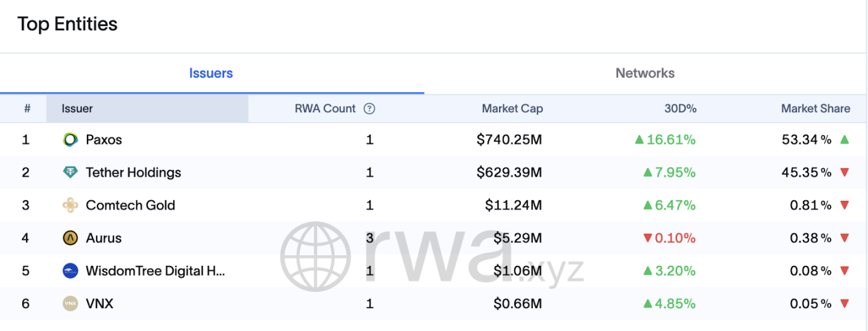Sort by the Market Share column header
This screenshot has height=331, width=868.
click(x=816, y=109)
